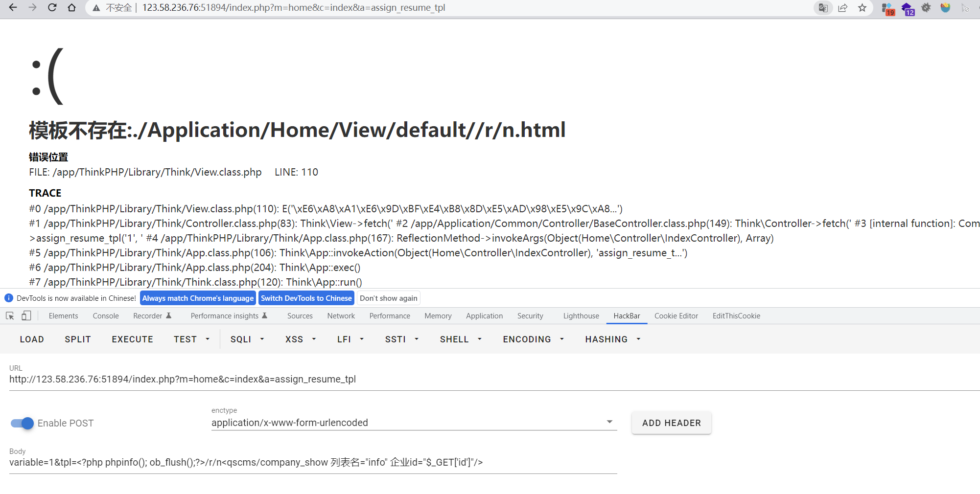
Task: Open the Cookie Editor tab
Action: pos(676,316)
